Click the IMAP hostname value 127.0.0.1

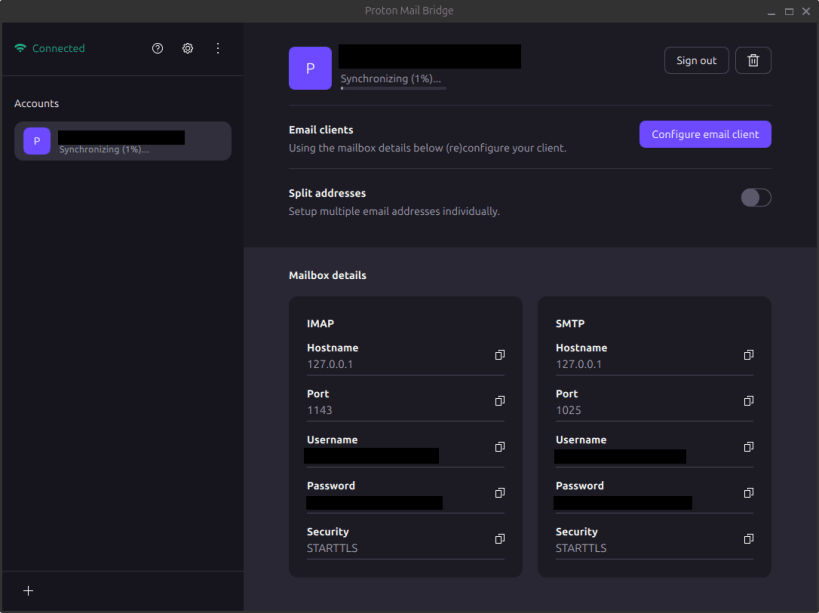(330, 364)
